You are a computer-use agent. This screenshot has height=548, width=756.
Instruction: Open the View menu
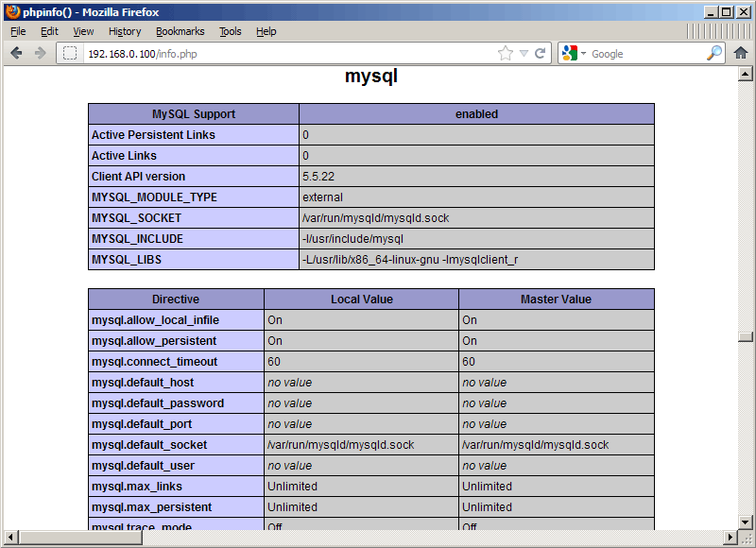click(83, 31)
